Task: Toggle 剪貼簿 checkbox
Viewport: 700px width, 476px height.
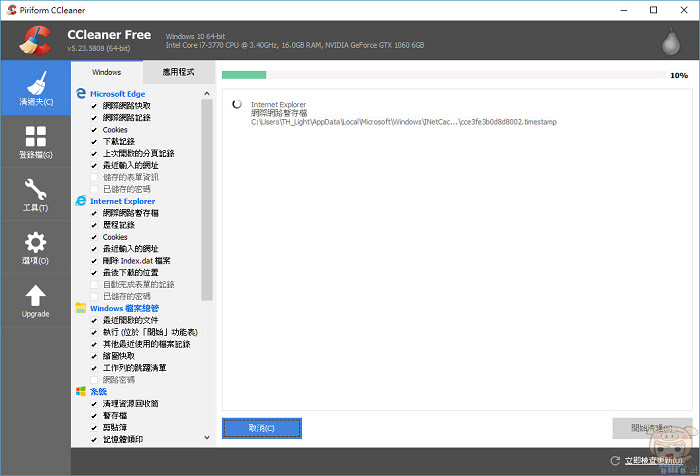Action: point(94,427)
